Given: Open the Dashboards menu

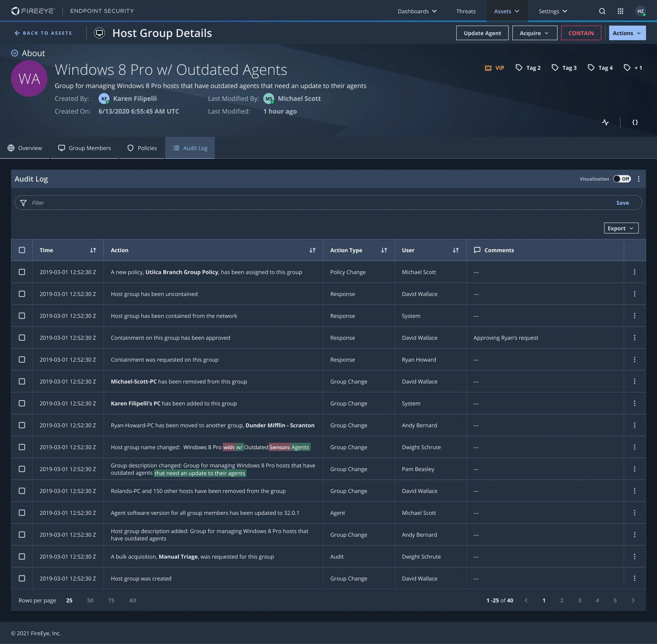Looking at the screenshot, I should pos(417,11).
